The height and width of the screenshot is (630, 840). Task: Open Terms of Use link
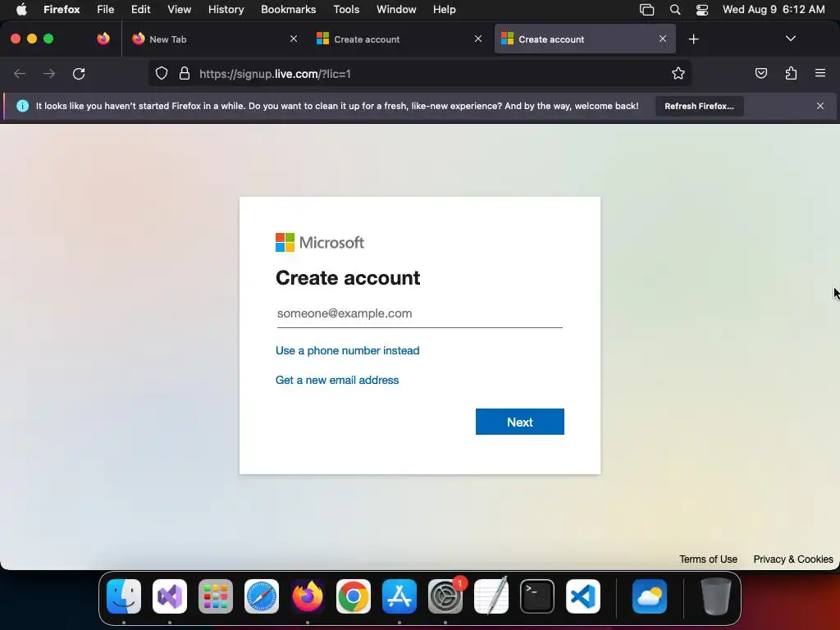708,559
